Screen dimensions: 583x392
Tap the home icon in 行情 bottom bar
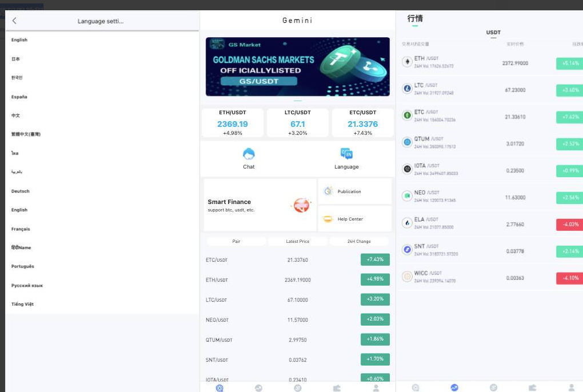pos(416,387)
